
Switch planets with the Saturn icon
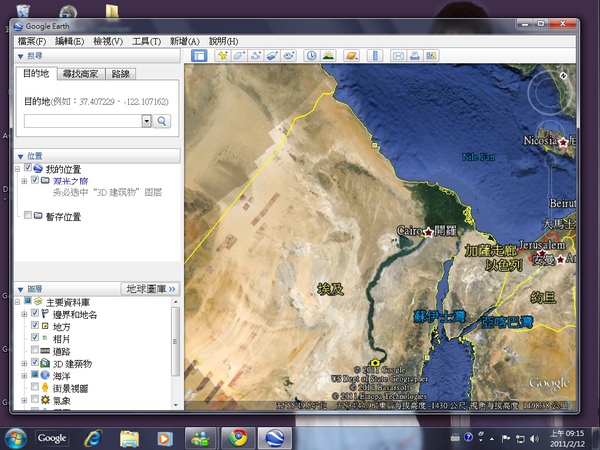[x=351, y=56]
